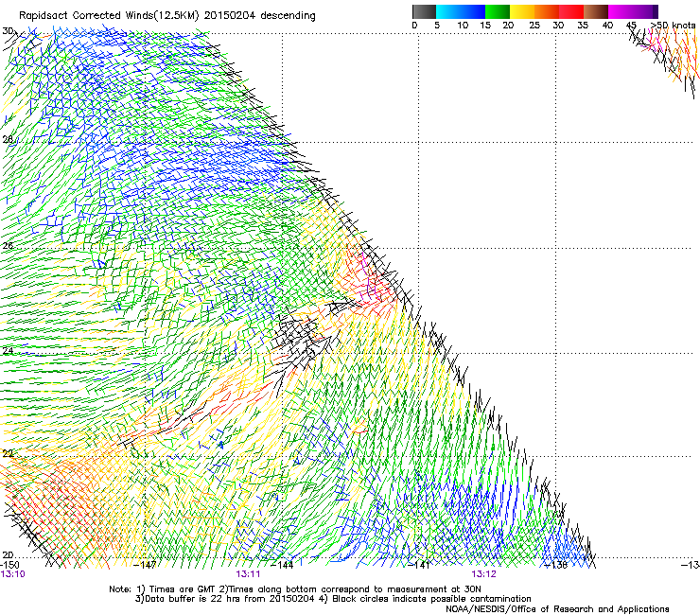
Task: Click the cyan-blue 5-15 knots legend band
Action: click(x=461, y=11)
